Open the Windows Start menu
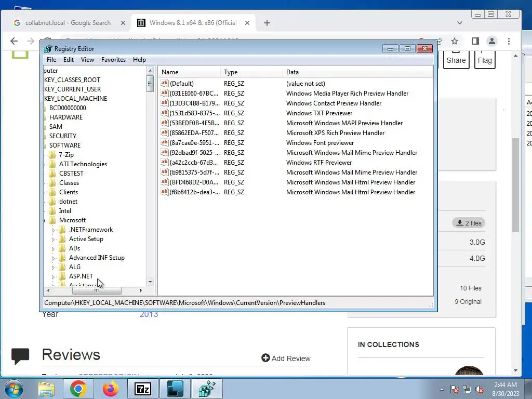 point(14,389)
